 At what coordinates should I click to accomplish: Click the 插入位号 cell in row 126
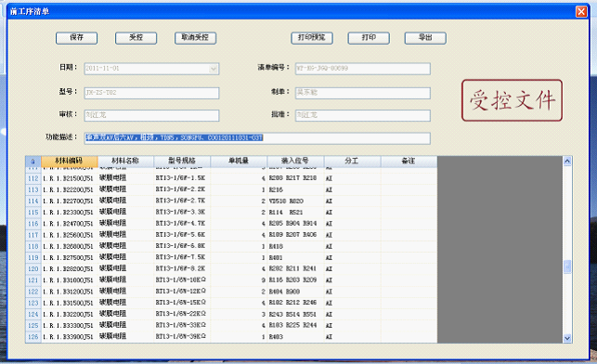coord(295,337)
